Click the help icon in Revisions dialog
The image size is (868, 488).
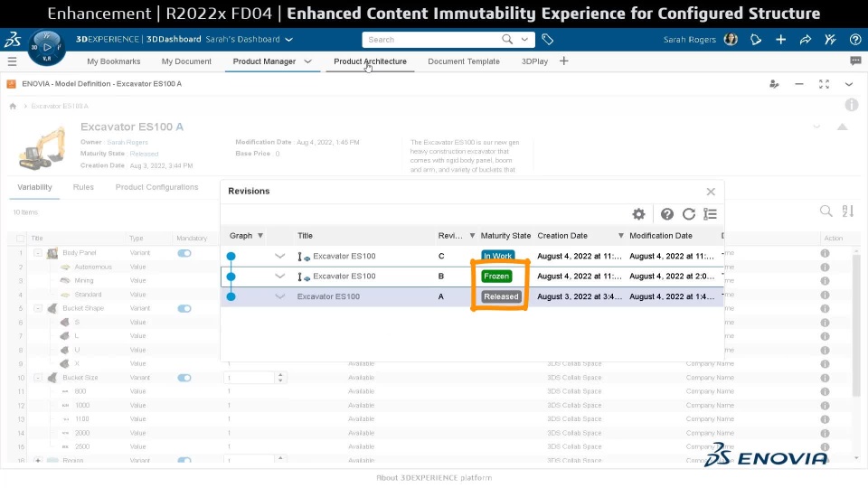click(667, 214)
